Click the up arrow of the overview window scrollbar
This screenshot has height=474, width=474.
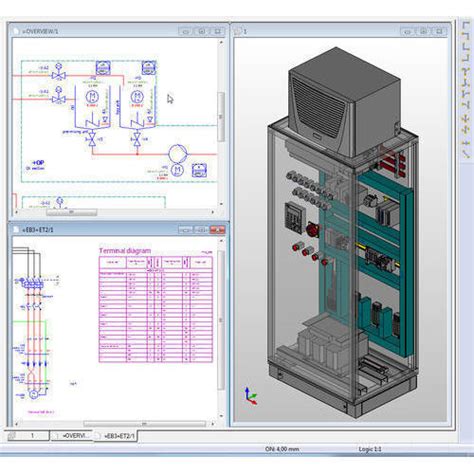click(x=221, y=43)
